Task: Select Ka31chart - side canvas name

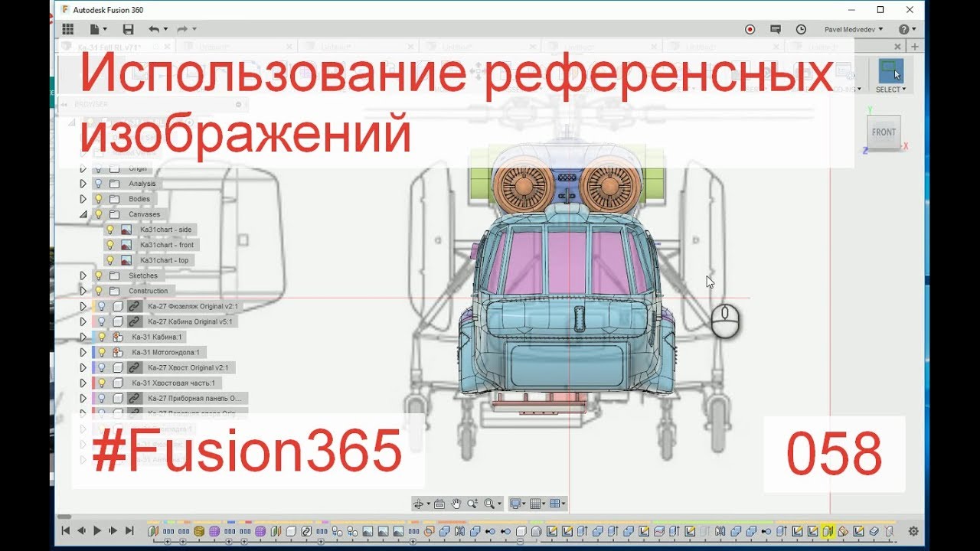Action: (x=165, y=230)
